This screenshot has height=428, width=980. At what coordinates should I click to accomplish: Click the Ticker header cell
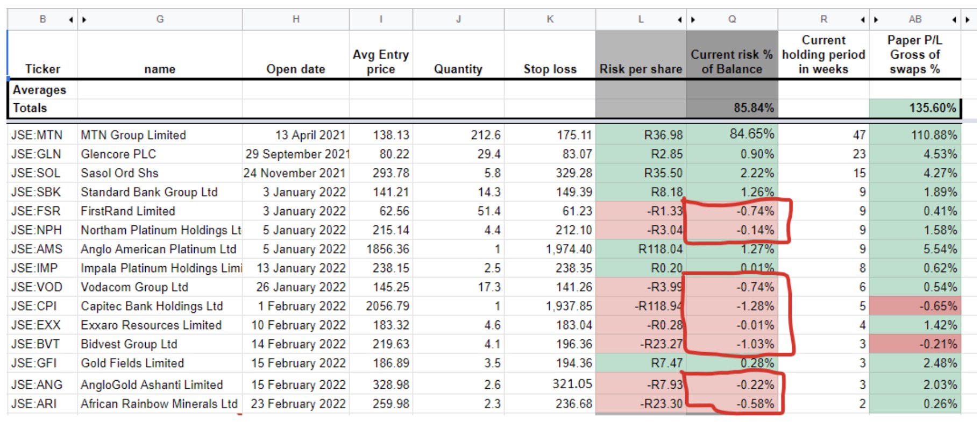coord(42,55)
